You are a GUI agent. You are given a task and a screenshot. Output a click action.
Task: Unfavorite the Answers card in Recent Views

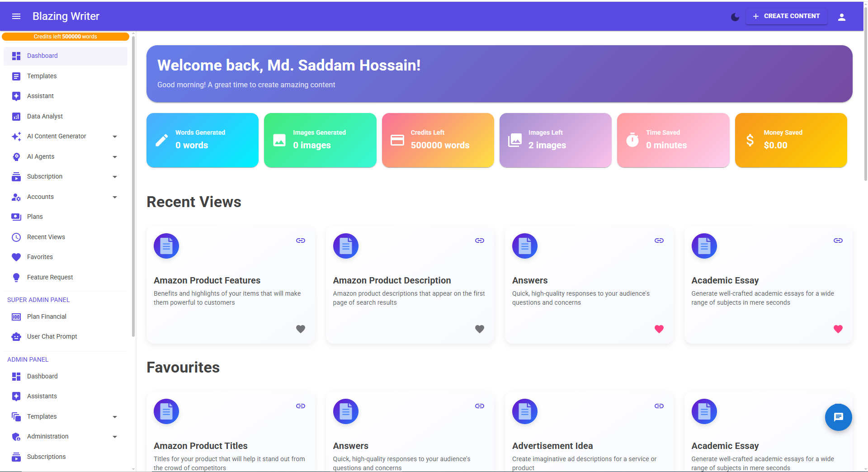659,329
